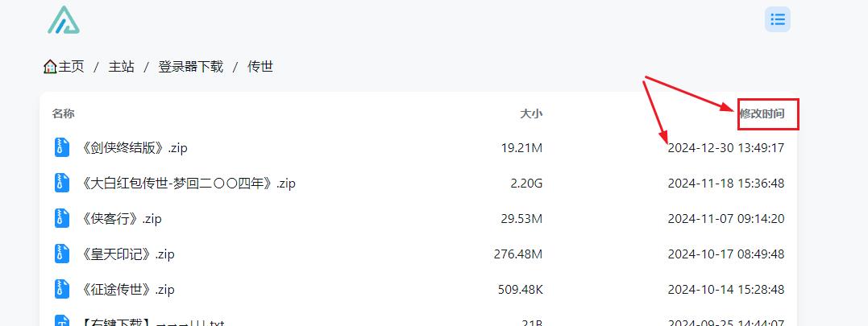Click zip icon beside 《侠客行》.zip
The width and height of the screenshot is (868, 326).
click(x=62, y=218)
